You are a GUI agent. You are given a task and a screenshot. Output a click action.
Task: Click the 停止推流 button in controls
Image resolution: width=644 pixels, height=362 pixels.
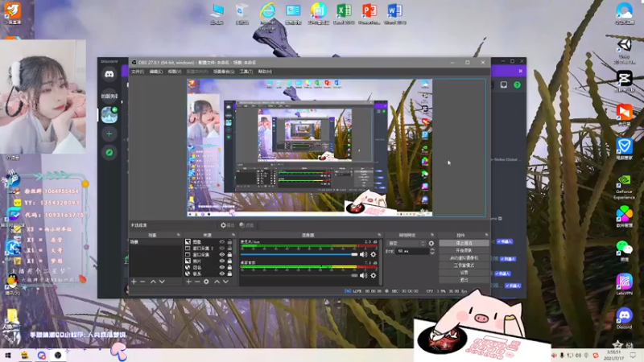(x=464, y=243)
